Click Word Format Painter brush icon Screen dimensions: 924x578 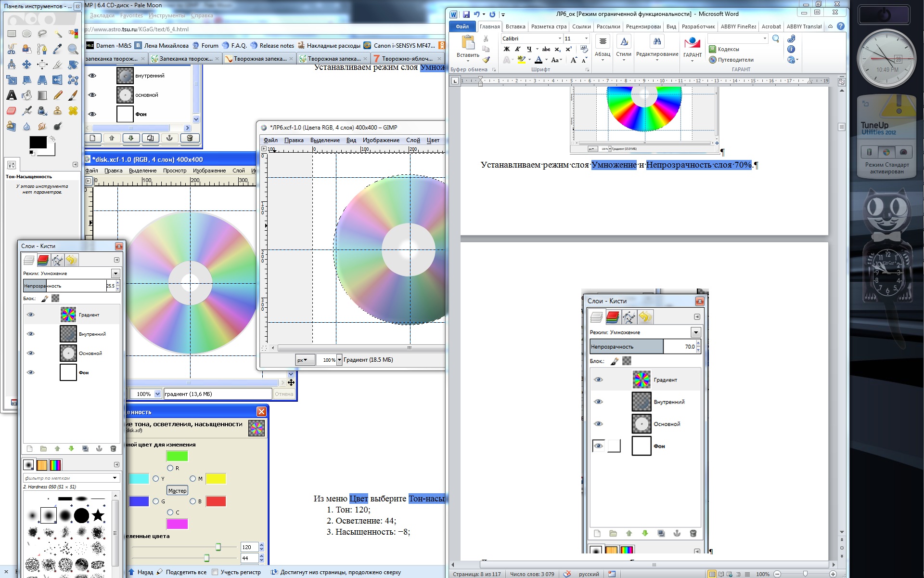pos(486,60)
